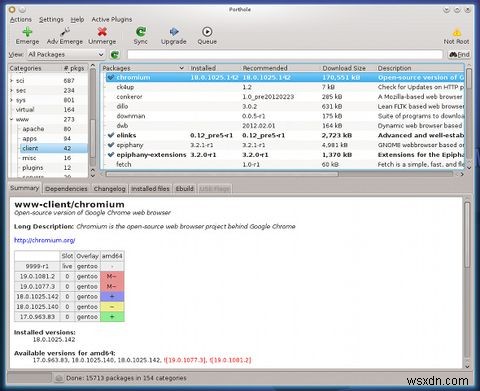This screenshot has height=391, width=480.
Task: Click Packages column sort arrow
Action: point(181,68)
